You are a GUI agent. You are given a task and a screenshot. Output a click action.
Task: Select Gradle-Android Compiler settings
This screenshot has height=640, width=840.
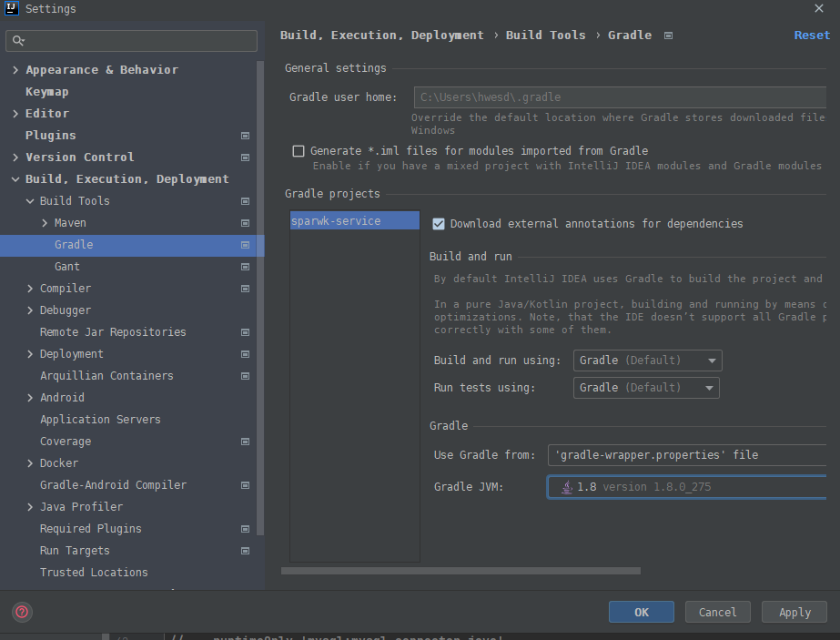(113, 485)
